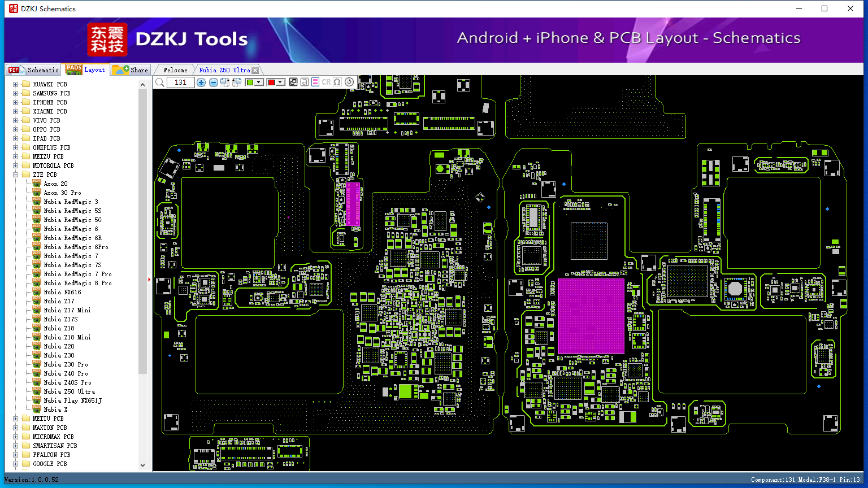This screenshot has width=868, height=488.
Task: Click the green color swatch
Action: coord(250,82)
